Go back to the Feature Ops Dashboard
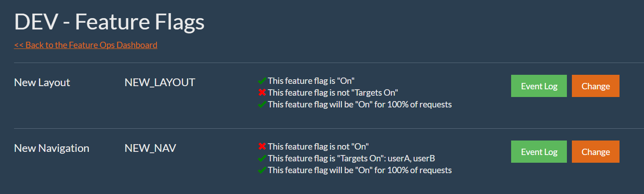This screenshot has width=644, height=194. point(86,45)
